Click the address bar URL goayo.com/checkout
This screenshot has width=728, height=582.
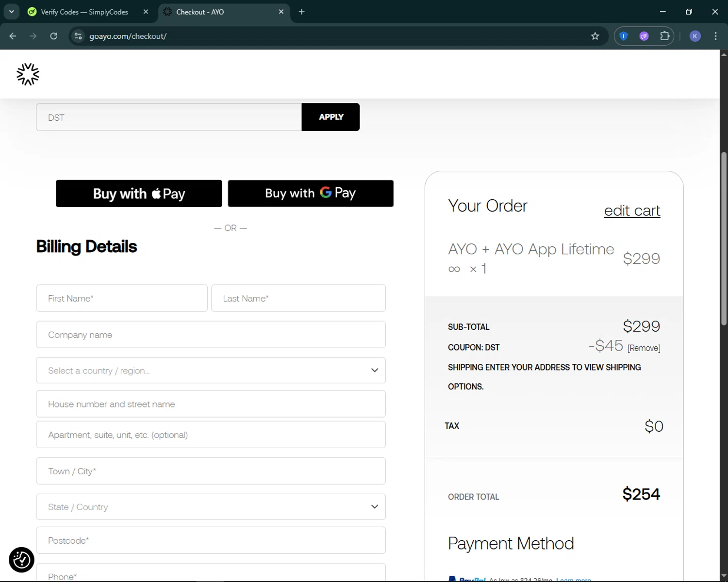coord(128,36)
